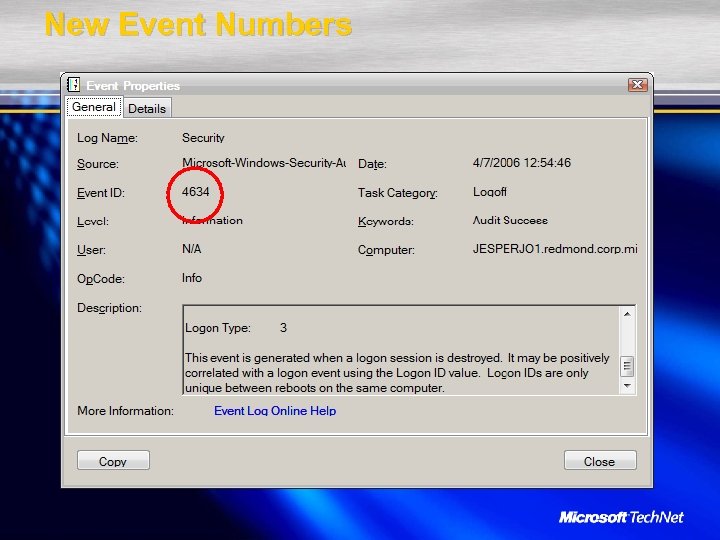Click the Event ID label
720x540 pixels.
click(101, 193)
